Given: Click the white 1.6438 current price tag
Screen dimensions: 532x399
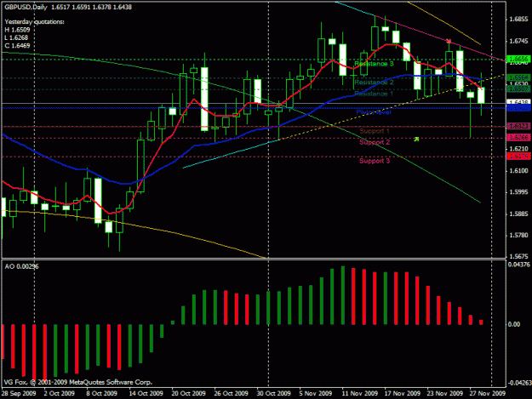Looking at the screenshot, I should 518,102.
